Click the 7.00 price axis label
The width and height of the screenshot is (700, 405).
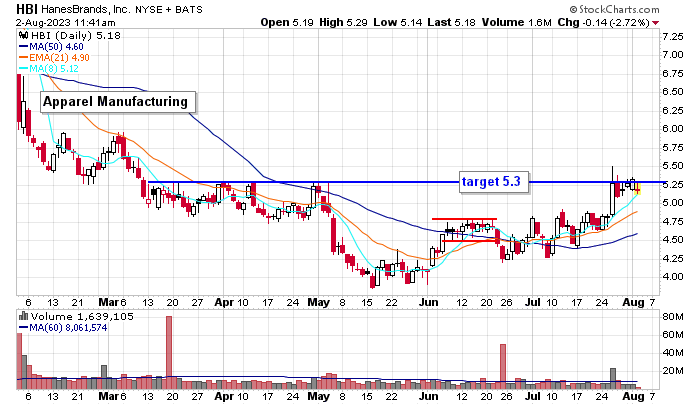point(673,55)
